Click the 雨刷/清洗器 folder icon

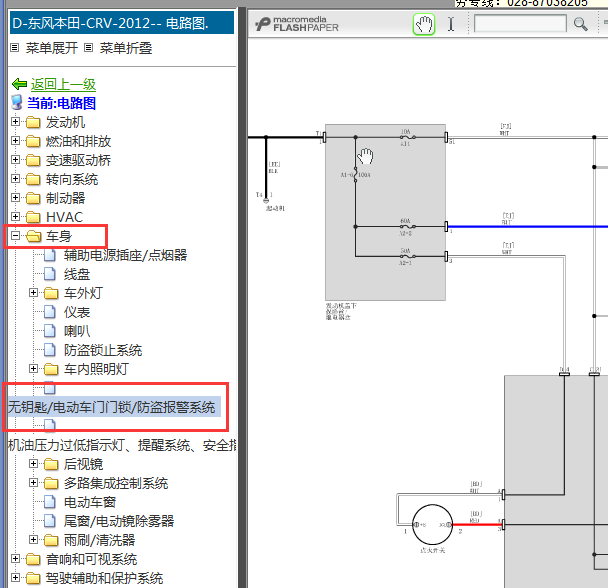pos(51,540)
